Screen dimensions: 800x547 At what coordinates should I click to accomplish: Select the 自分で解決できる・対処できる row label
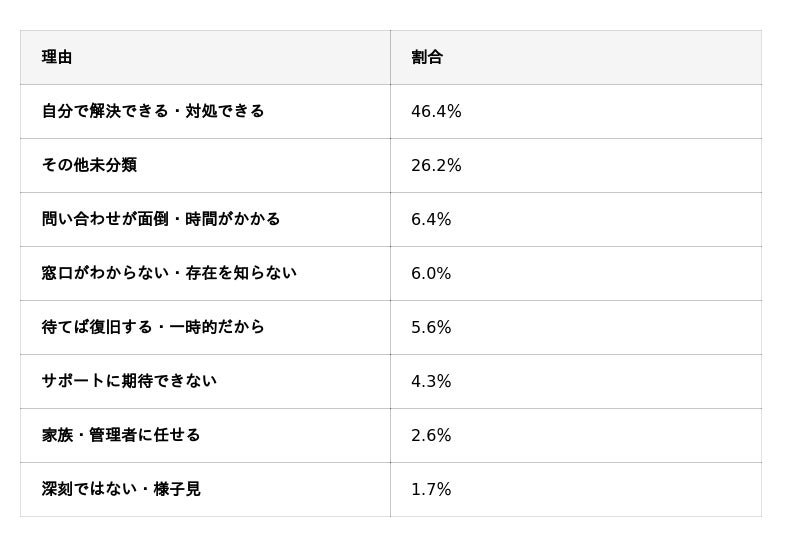pos(152,112)
